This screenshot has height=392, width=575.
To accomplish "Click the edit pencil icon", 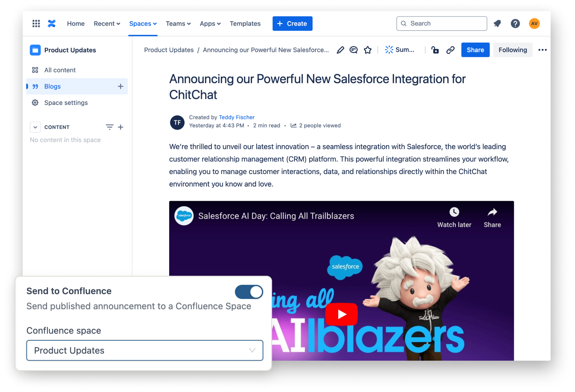I will click(x=340, y=50).
